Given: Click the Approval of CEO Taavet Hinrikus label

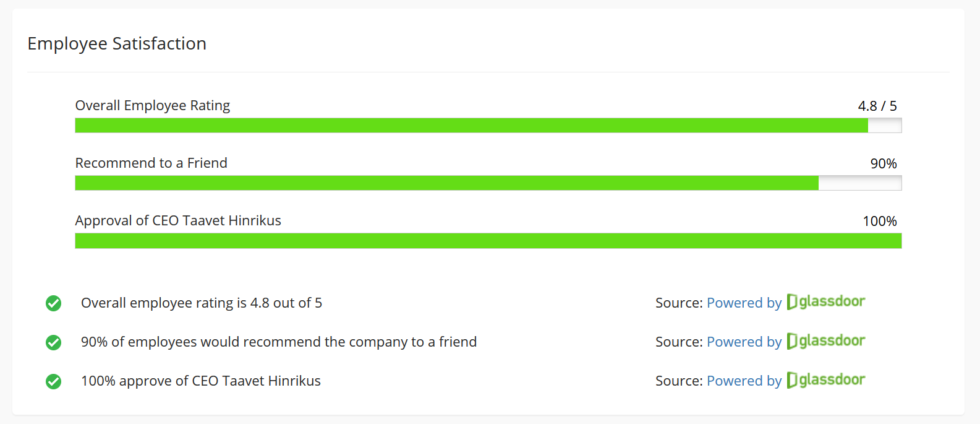Looking at the screenshot, I should pos(178,220).
